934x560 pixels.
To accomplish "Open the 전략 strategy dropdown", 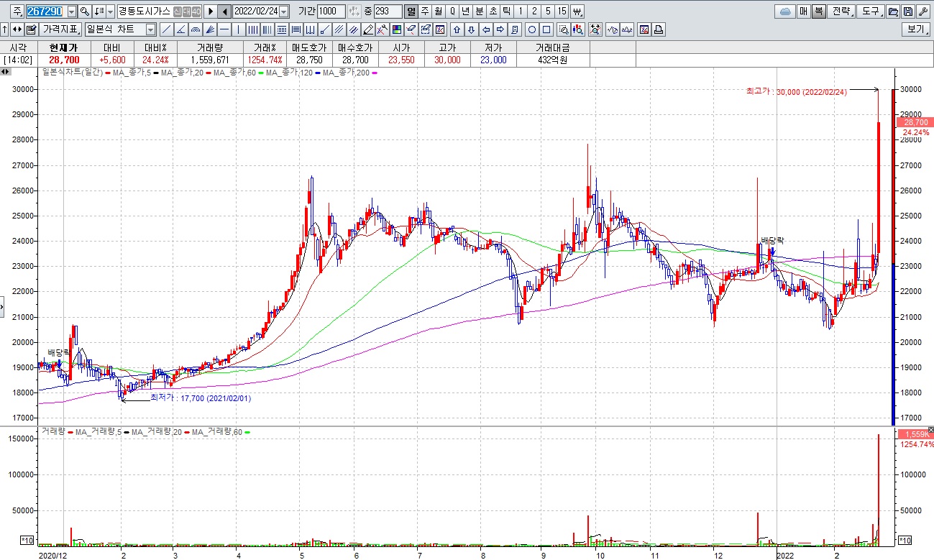I will pyautogui.click(x=843, y=12).
